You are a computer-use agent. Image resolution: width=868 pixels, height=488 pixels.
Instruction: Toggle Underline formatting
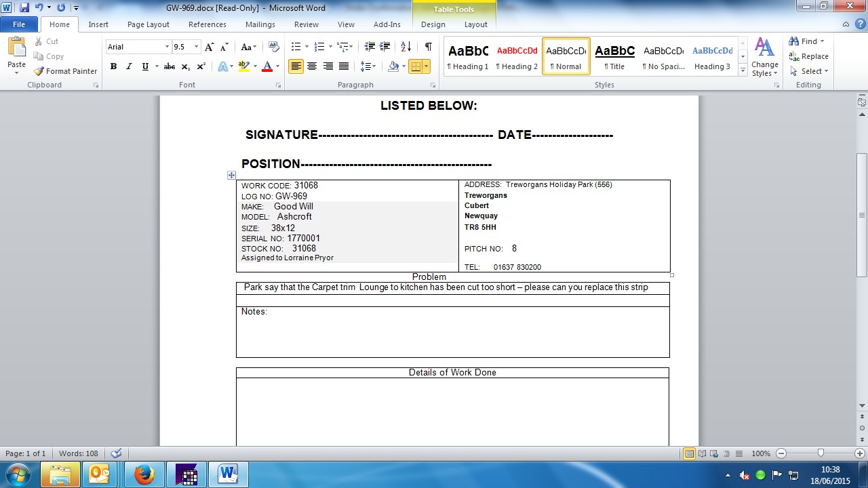(x=145, y=66)
